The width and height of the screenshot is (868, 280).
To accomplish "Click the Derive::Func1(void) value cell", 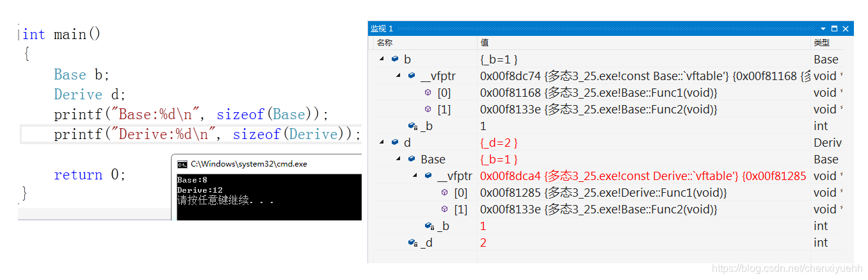I will (x=603, y=192).
